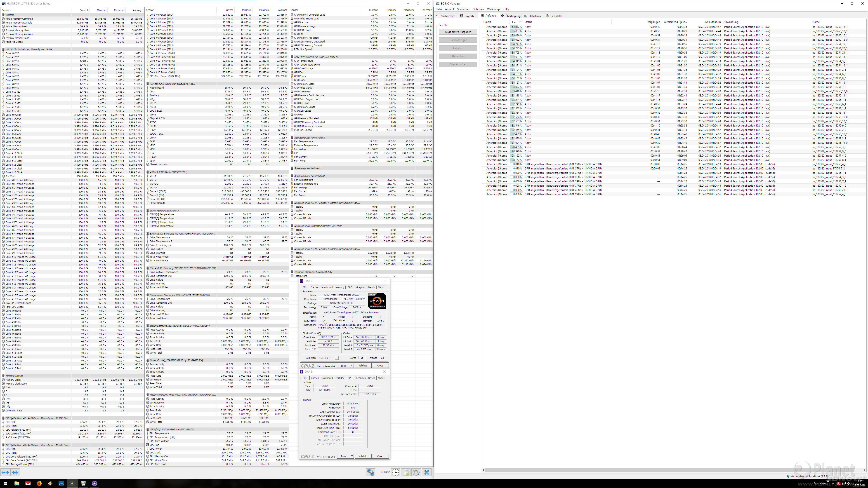
Task: Click the Projekt column header
Action: 495,22
